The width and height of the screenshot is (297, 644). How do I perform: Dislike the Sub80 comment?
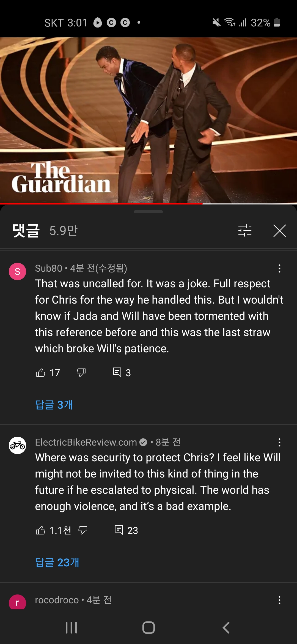coord(81,373)
